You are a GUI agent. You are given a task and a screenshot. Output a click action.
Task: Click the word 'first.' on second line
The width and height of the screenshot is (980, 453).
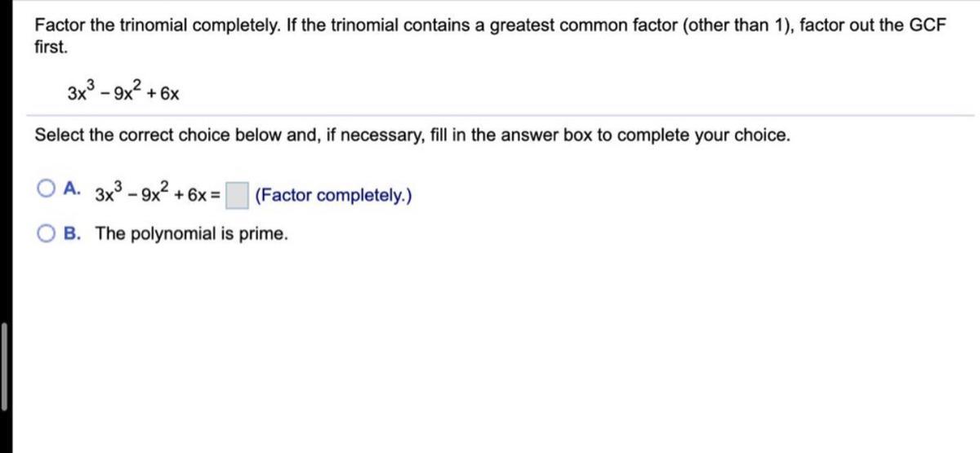[51, 46]
